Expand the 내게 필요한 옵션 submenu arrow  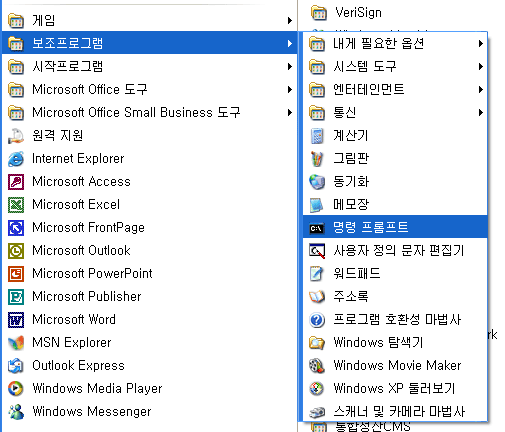point(480,44)
